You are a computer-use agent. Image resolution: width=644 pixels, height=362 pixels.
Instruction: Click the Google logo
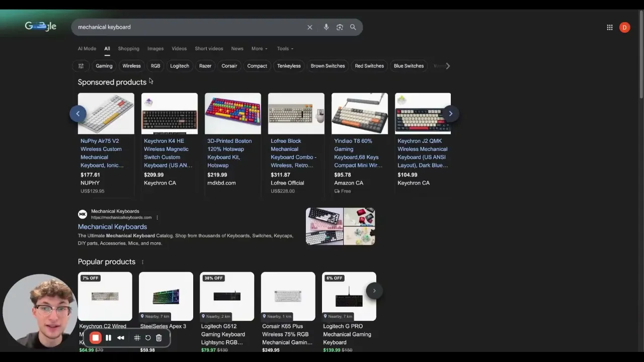click(x=41, y=27)
